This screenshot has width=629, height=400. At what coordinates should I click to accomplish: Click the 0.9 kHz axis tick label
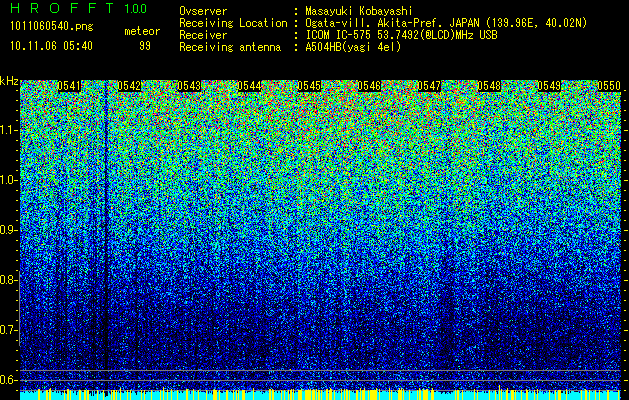coord(8,230)
